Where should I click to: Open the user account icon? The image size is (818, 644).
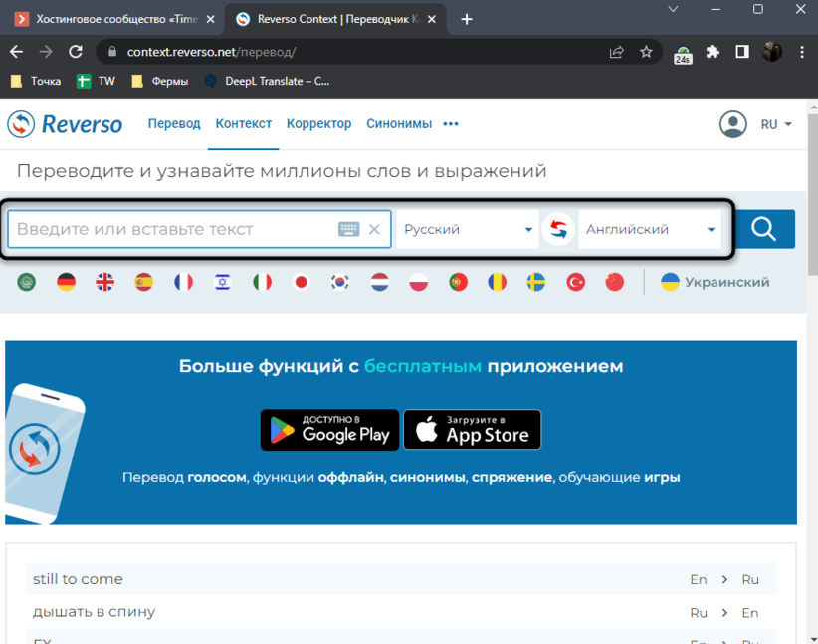pyautogui.click(x=733, y=124)
